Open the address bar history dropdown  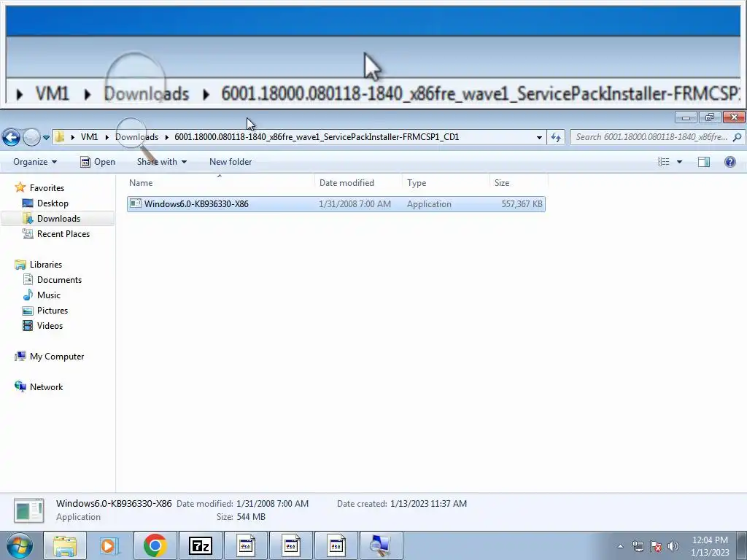(539, 138)
